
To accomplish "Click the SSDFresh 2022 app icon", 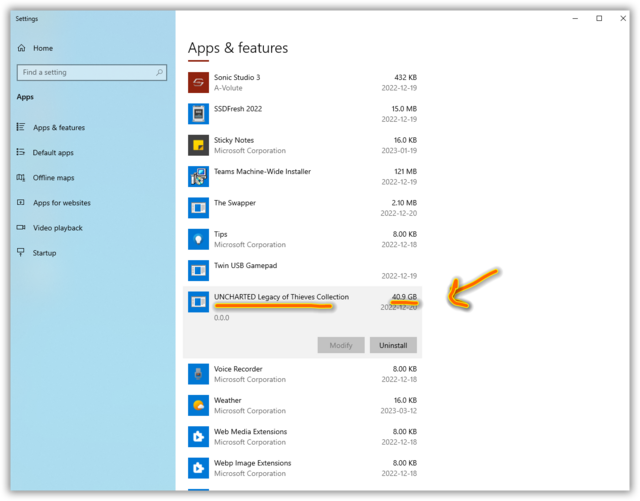I will click(x=198, y=113).
